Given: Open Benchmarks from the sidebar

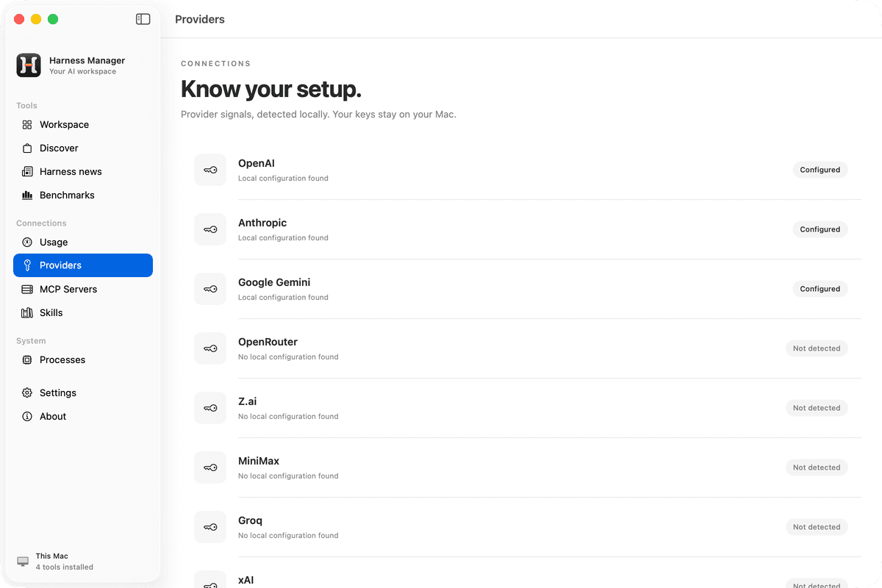Looking at the screenshot, I should click(x=83, y=195).
